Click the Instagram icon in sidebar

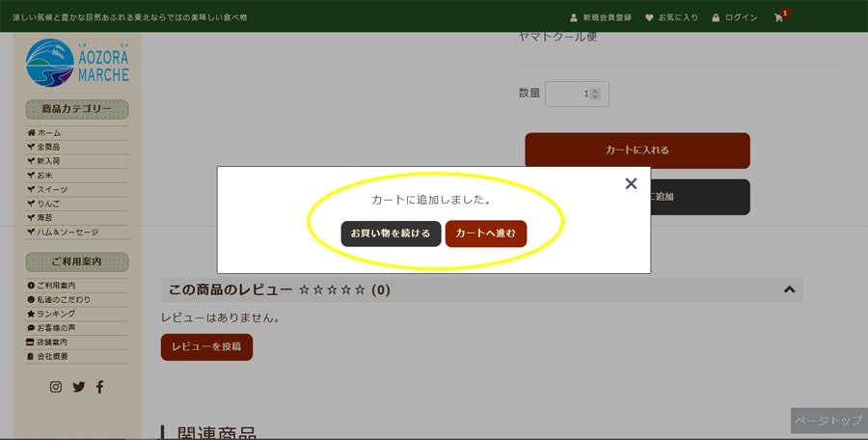(56, 387)
